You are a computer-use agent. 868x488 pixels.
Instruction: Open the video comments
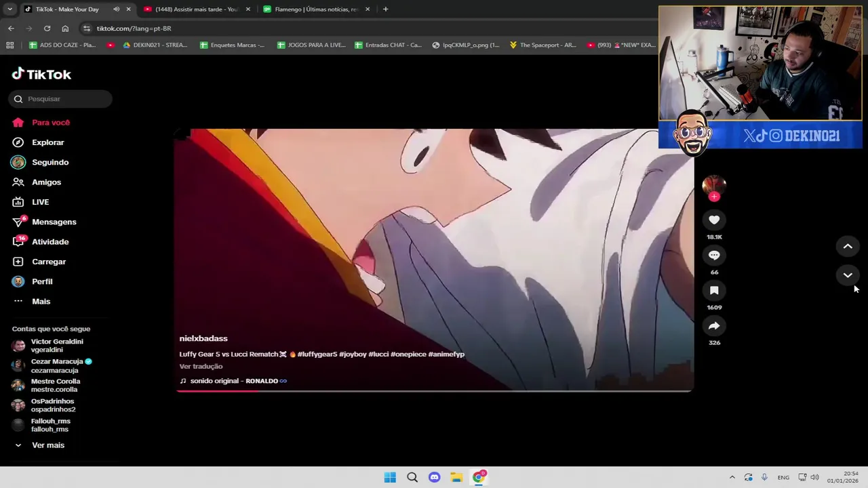(714, 255)
